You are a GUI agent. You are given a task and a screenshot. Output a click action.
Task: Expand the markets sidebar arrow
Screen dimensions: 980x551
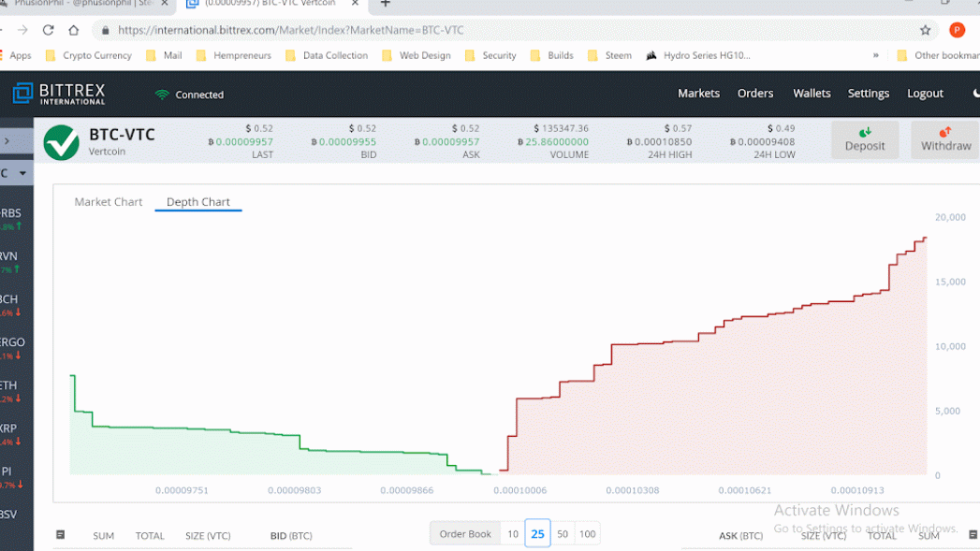pyautogui.click(x=7, y=141)
